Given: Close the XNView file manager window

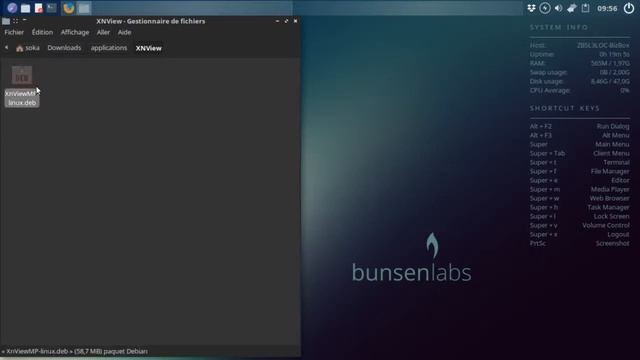Looking at the screenshot, I should 295,21.
